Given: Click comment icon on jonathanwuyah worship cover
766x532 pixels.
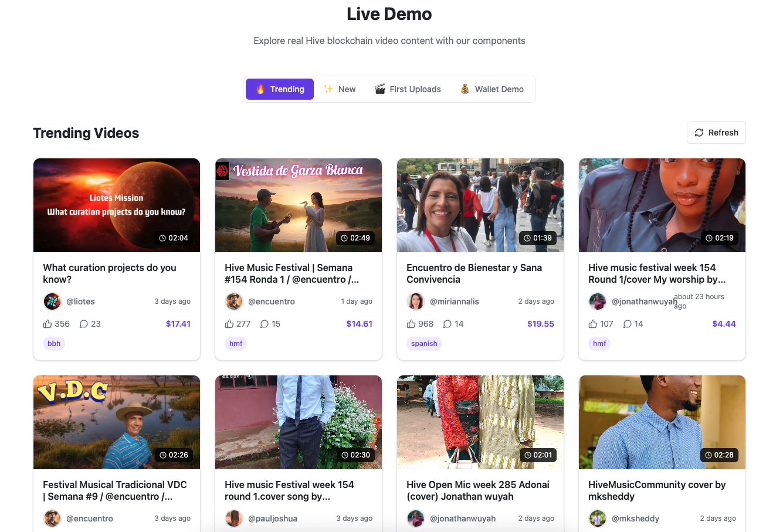Looking at the screenshot, I should tap(628, 324).
